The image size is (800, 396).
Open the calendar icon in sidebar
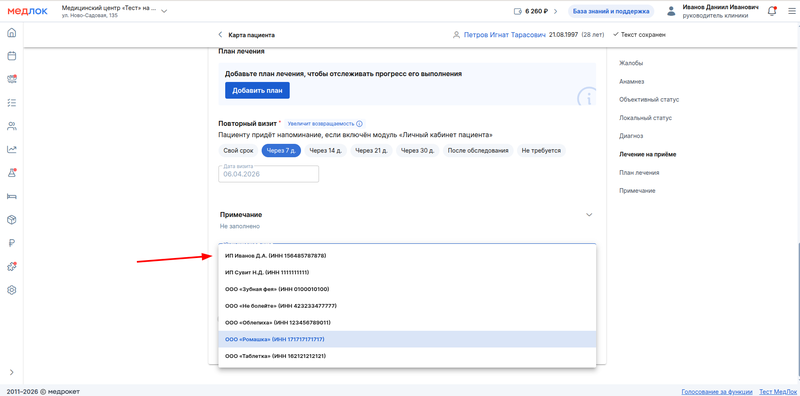[12, 56]
